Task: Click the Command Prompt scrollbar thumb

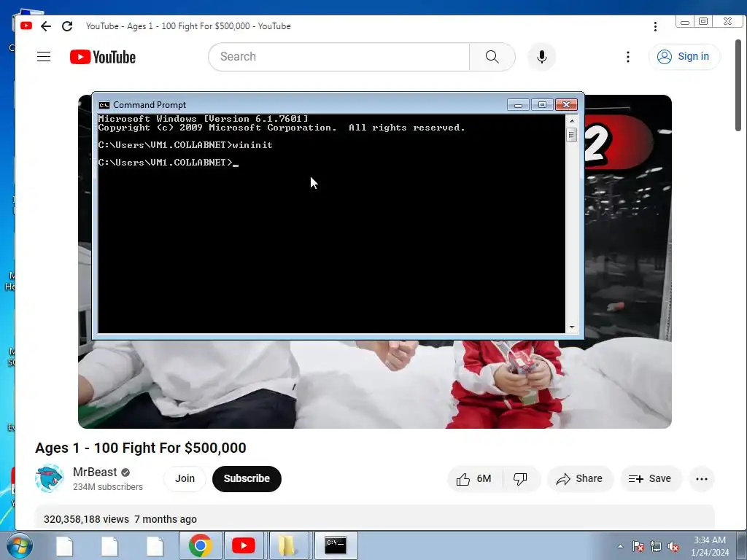Action: (572, 135)
